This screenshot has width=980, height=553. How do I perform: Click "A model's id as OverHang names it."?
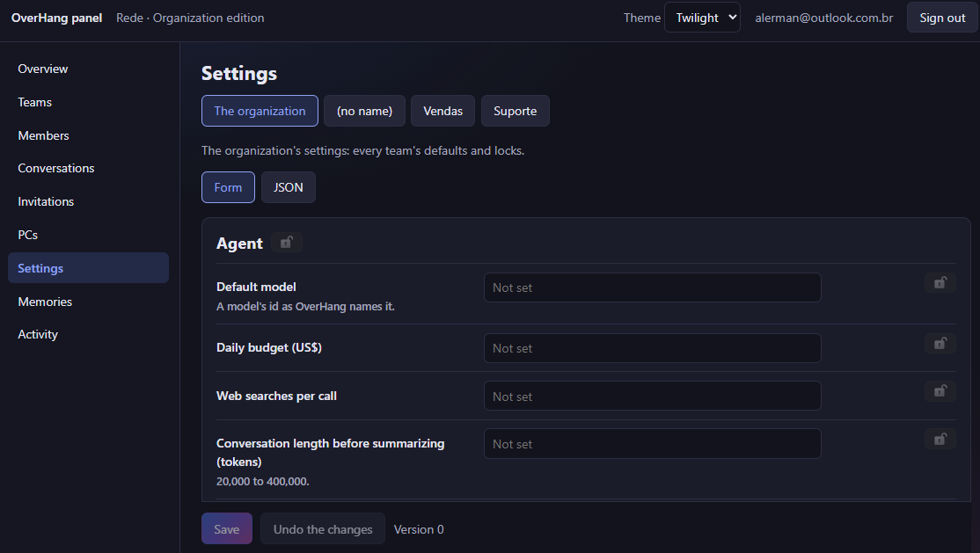(x=305, y=306)
